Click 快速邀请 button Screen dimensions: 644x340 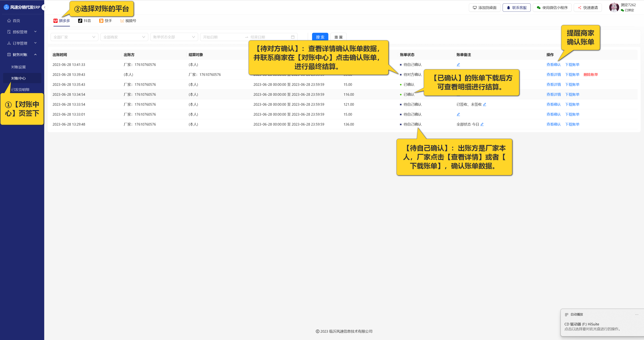tap(587, 8)
